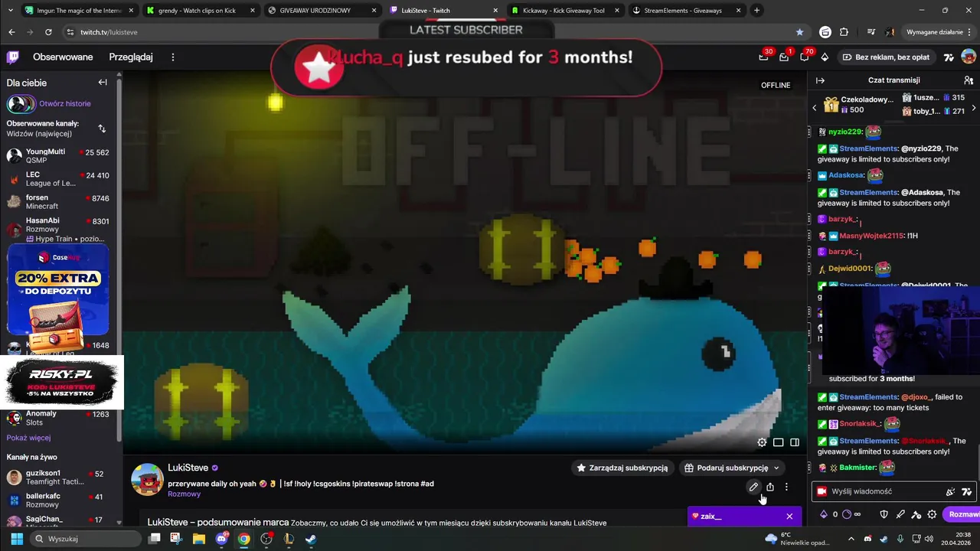Viewport: 980px width, 551px height.
Task: Click the pencil edit stream info icon
Action: click(753, 487)
